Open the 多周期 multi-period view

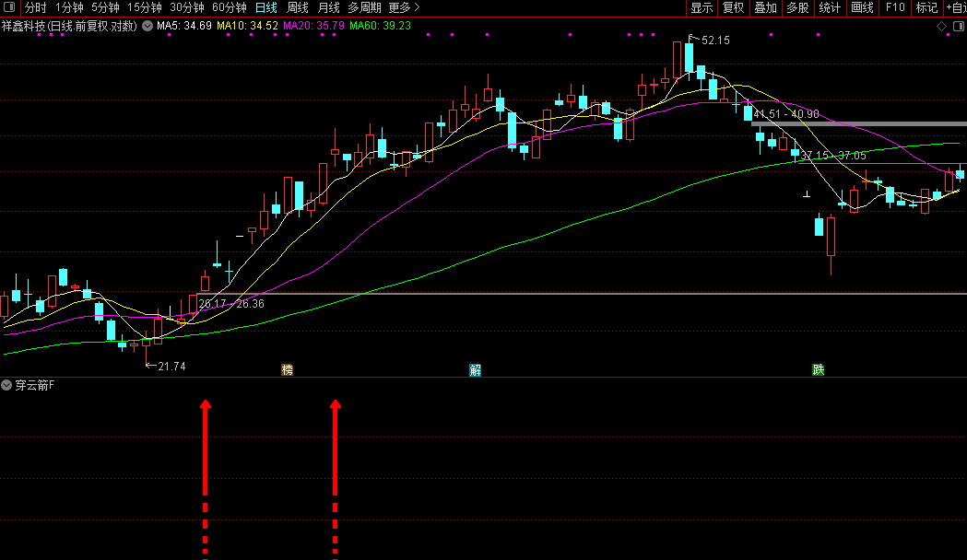tap(364, 7)
